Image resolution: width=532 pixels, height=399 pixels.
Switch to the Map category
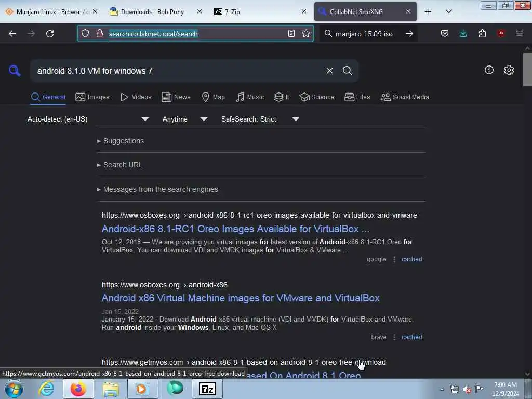(214, 97)
